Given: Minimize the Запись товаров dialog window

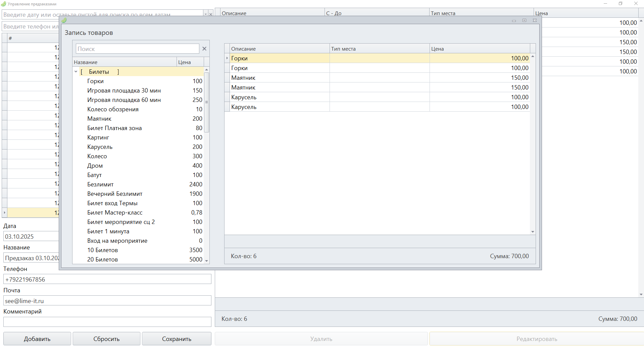Looking at the screenshot, I should pos(514,20).
